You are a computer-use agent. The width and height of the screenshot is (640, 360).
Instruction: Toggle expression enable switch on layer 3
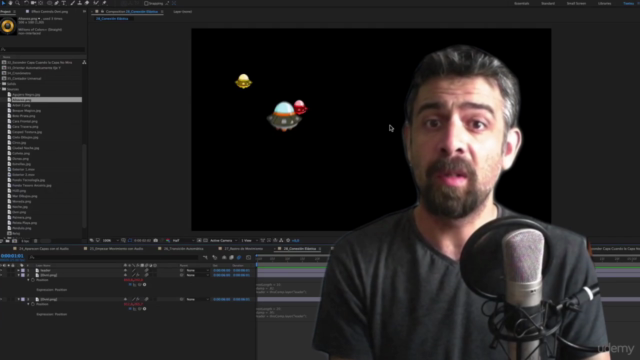[130, 309]
